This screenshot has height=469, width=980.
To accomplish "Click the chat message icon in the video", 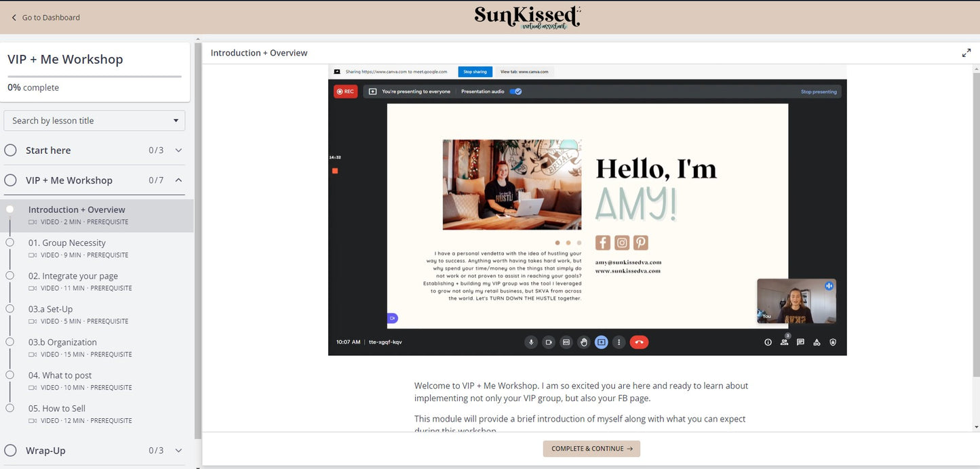I will [800, 342].
